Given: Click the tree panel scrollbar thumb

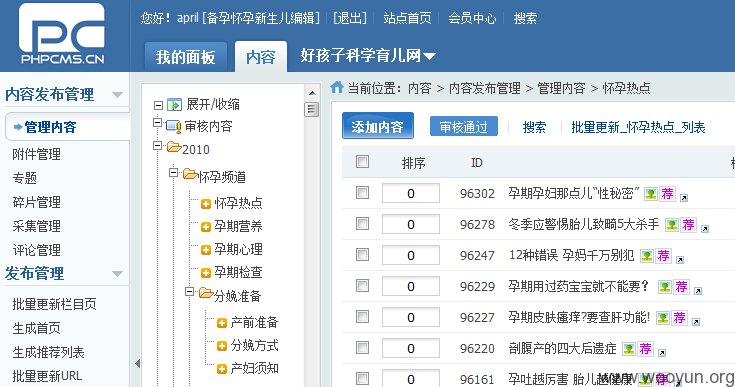Looking at the screenshot, I should click(x=311, y=110).
